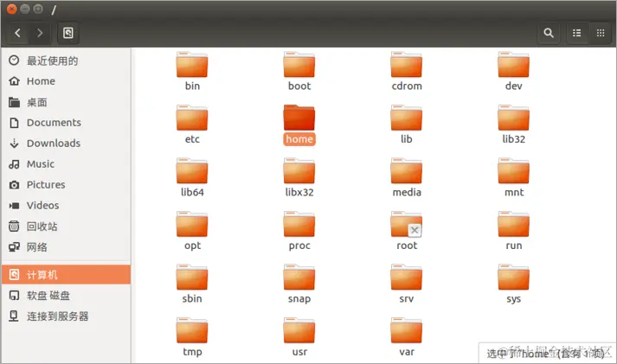Open Pictures in the sidebar
Image resolution: width=617 pixels, height=364 pixels.
[66, 185]
